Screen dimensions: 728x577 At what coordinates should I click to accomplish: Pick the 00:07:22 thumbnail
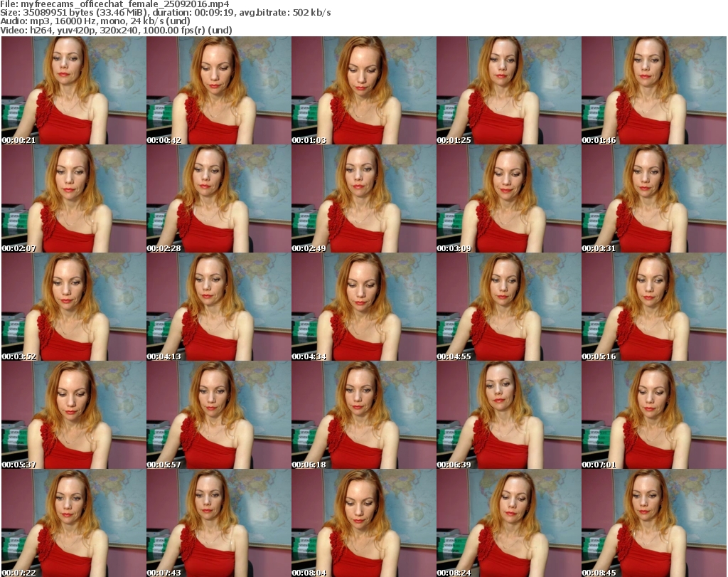[x=73, y=523]
